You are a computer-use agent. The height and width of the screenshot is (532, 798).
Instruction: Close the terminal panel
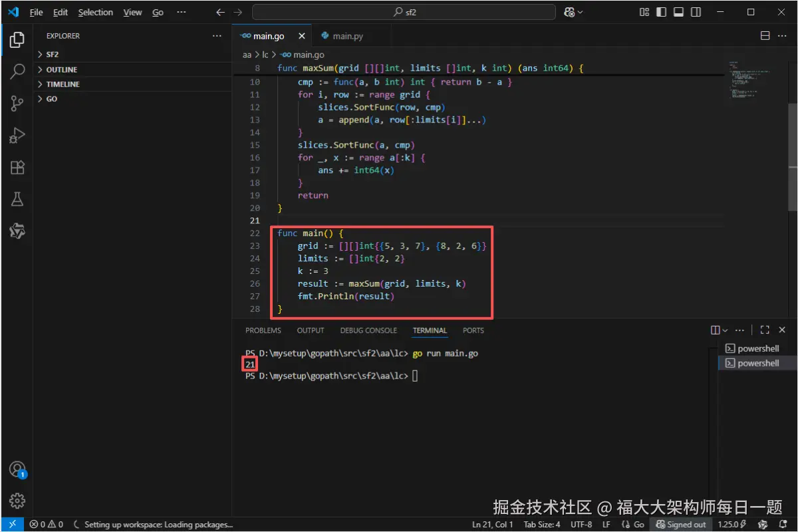click(783, 331)
